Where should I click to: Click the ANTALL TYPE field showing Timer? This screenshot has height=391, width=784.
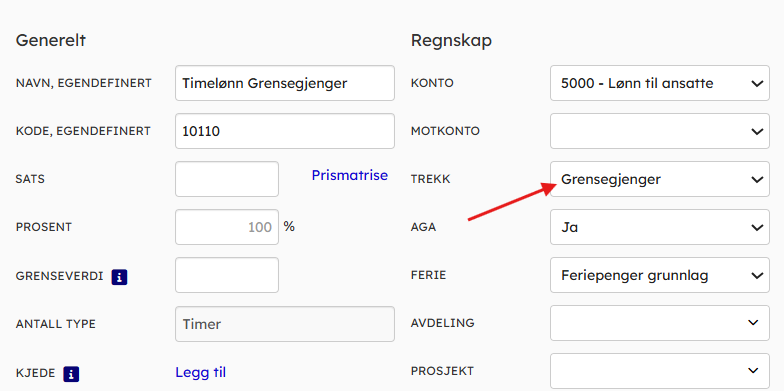pyautogui.click(x=284, y=324)
